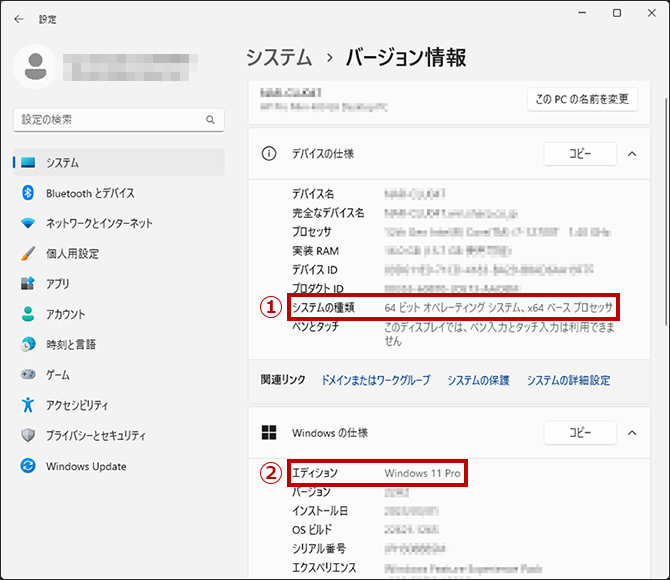
Task: Click the info icon beside デバイスの仕様
Action: [x=269, y=153]
